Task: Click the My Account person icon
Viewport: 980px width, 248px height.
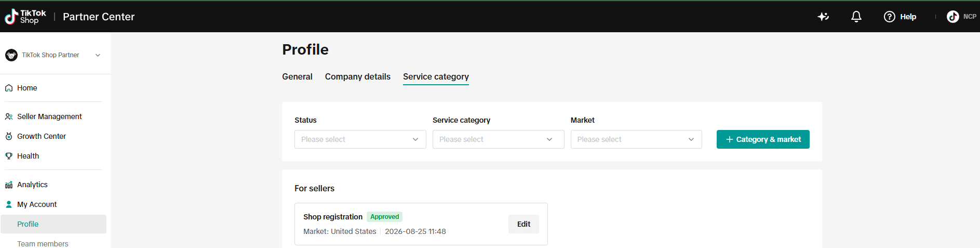Action: [x=9, y=204]
